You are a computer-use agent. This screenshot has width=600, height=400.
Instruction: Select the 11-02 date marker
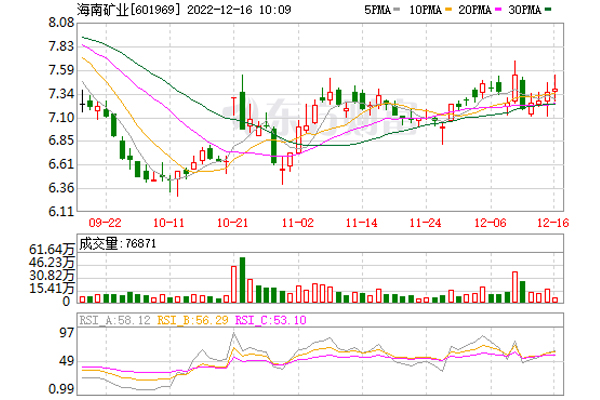tap(299, 223)
